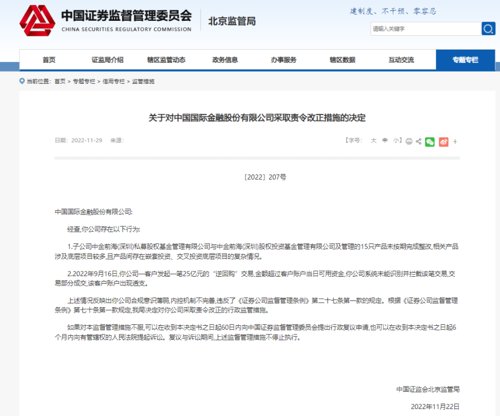Set font size to large (大)
This screenshot has height=416, width=500.
[373, 141]
